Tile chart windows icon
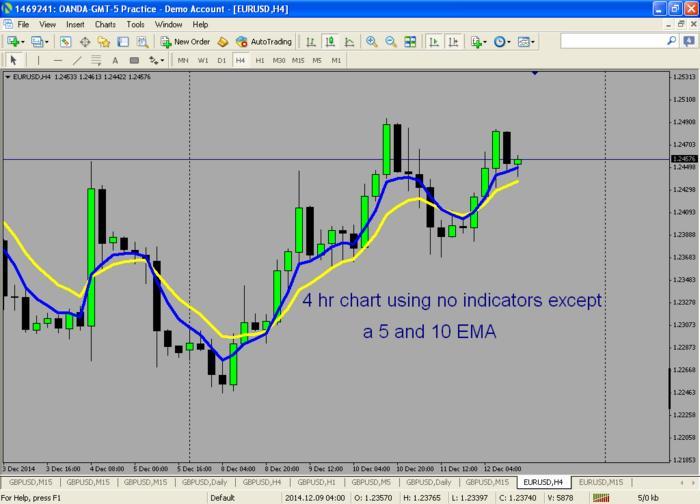The image size is (700, 504). 410,42
